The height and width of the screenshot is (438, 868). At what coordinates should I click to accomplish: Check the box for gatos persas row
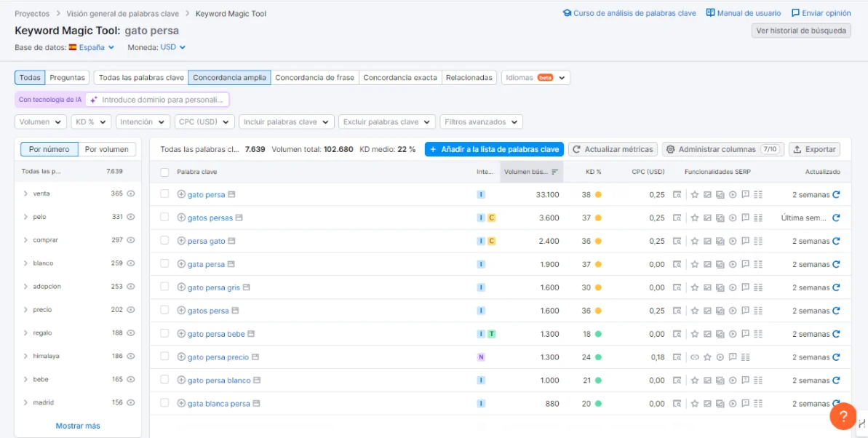click(164, 218)
